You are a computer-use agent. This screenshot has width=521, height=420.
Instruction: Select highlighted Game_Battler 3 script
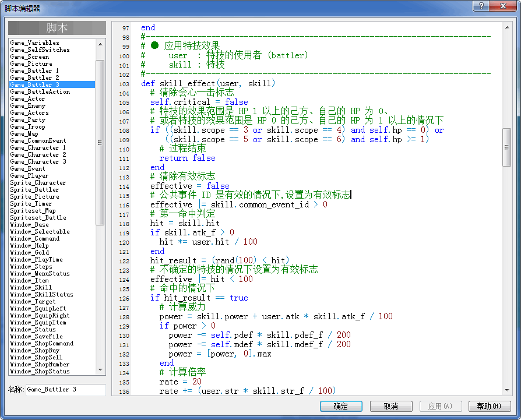[x=52, y=84]
